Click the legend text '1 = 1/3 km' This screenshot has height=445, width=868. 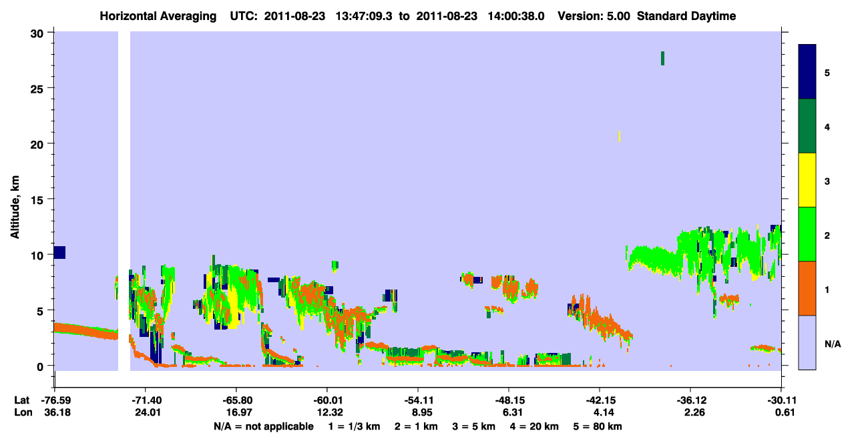point(355,426)
